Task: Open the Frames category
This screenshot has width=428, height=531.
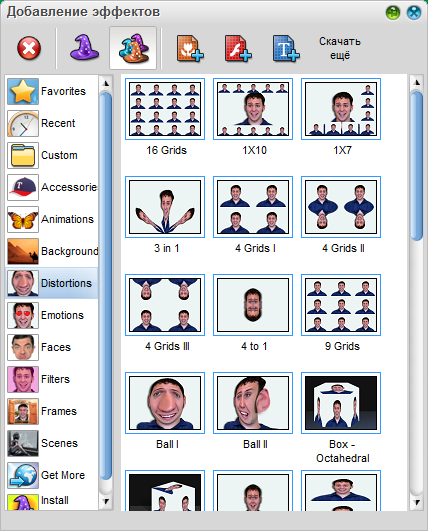Action: (52, 411)
